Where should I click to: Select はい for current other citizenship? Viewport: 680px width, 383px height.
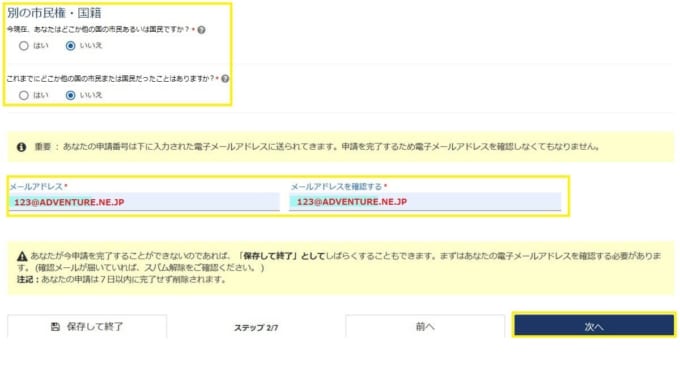24,46
